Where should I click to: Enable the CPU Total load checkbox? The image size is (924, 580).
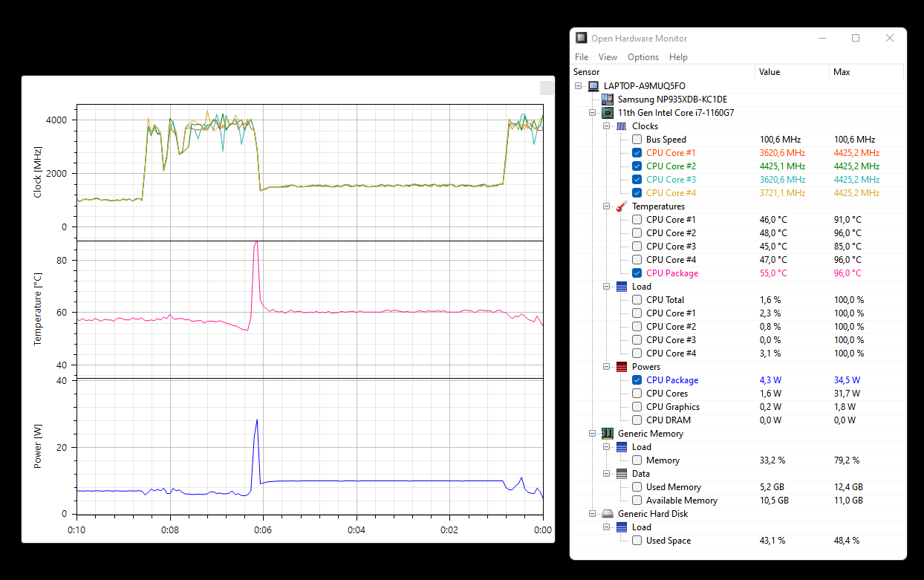click(637, 300)
